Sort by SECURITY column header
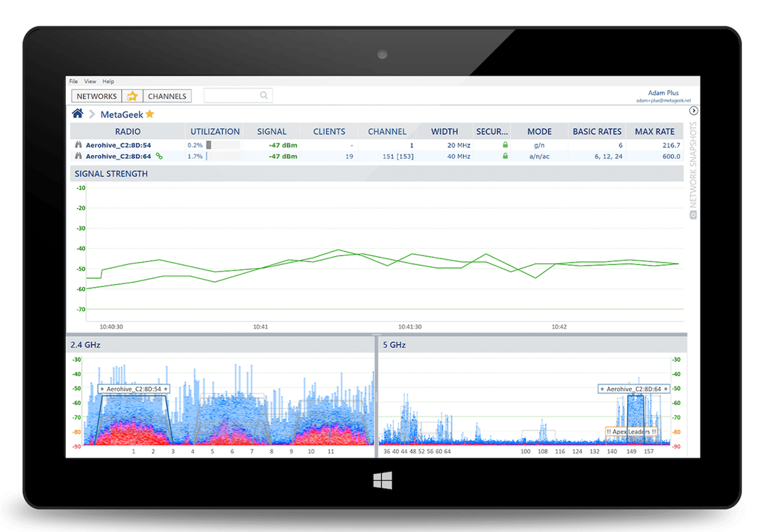This screenshot has width=762, height=532. tap(492, 131)
